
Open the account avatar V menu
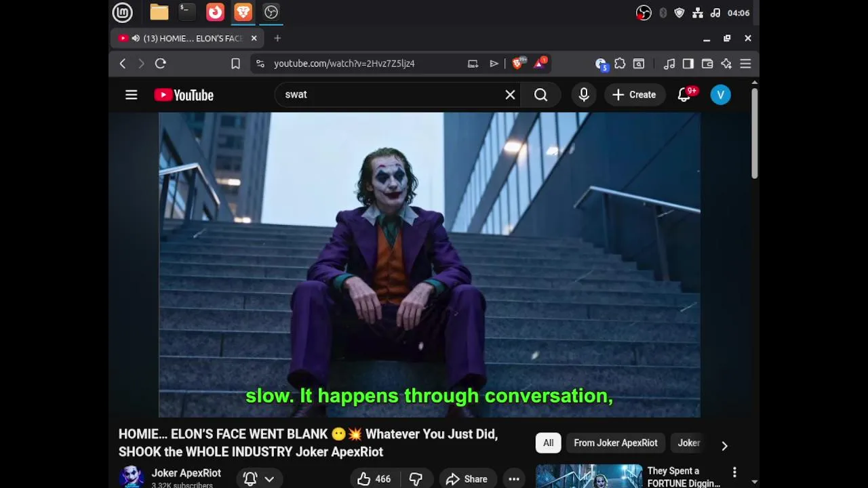721,95
